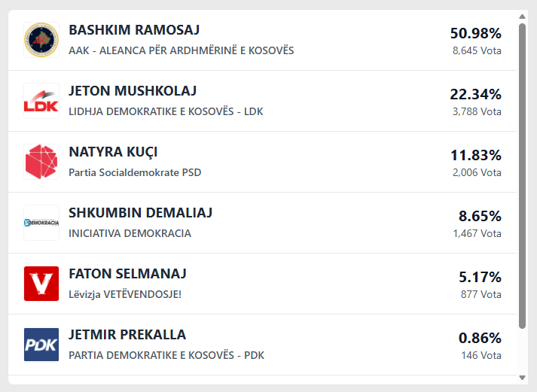Select Jetmir Prekalla candidate name
The image size is (537, 392).
click(127, 335)
